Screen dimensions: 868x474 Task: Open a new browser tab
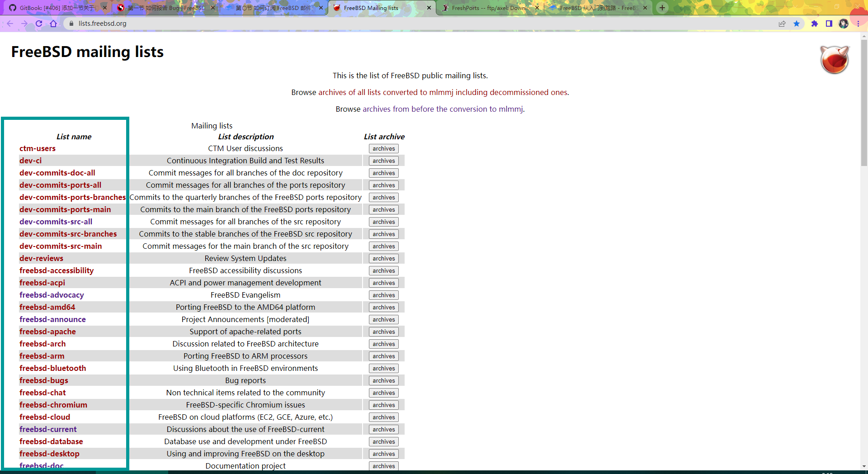coord(662,8)
